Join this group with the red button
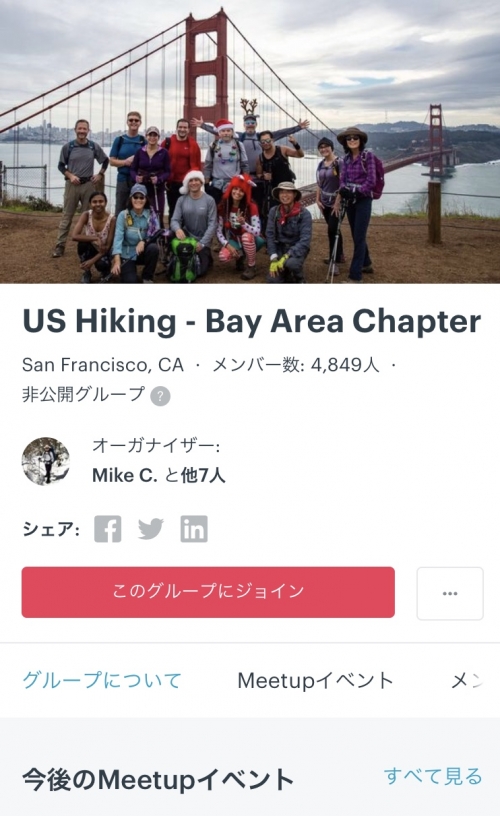Image resolution: width=500 pixels, height=816 pixels. (x=208, y=592)
